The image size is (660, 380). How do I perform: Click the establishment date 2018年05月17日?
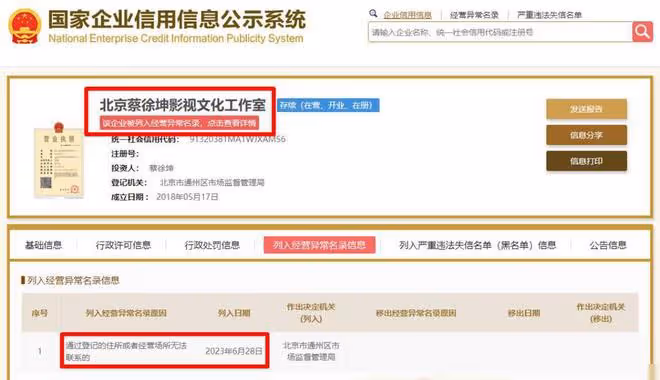coord(187,197)
